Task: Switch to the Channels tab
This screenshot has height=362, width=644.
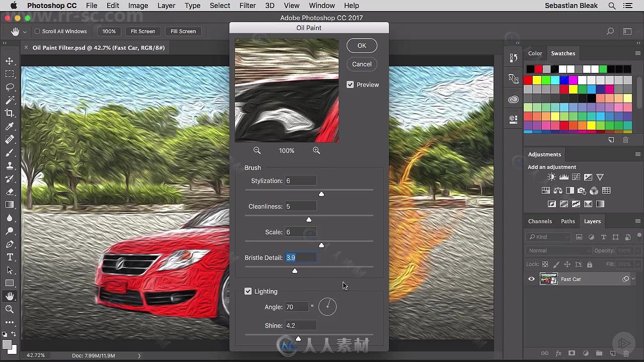Action: tap(540, 221)
